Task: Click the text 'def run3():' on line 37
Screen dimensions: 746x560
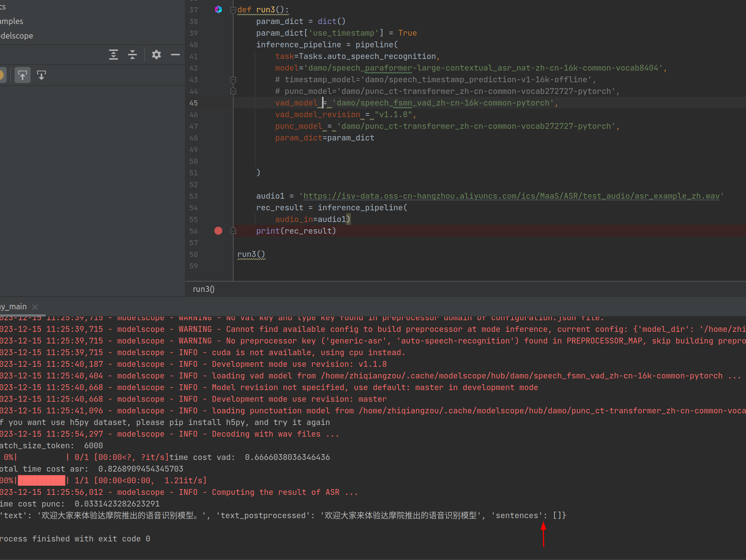Action: (263, 10)
